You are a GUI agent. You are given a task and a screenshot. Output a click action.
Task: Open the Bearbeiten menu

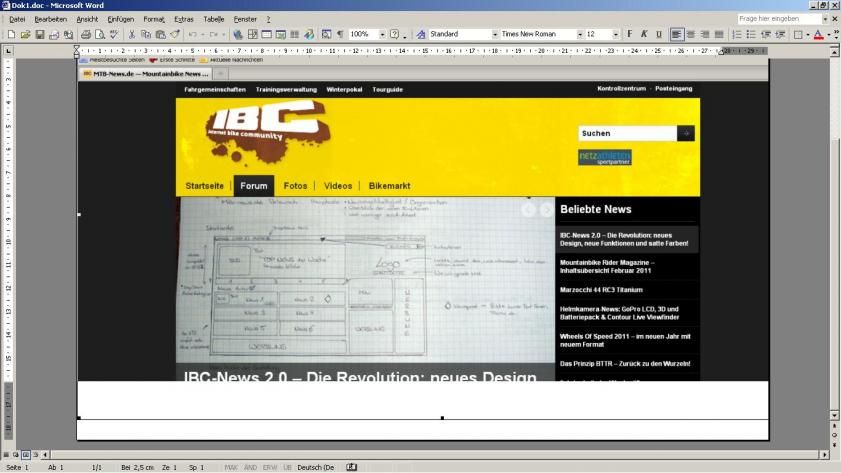pyautogui.click(x=50, y=19)
